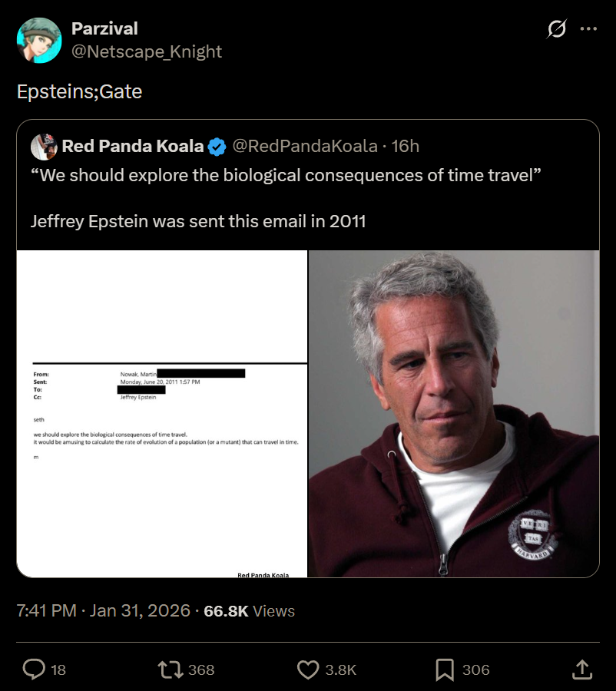Click the quoted tweet text about time travel
This screenshot has height=691, width=616.
coord(286,175)
